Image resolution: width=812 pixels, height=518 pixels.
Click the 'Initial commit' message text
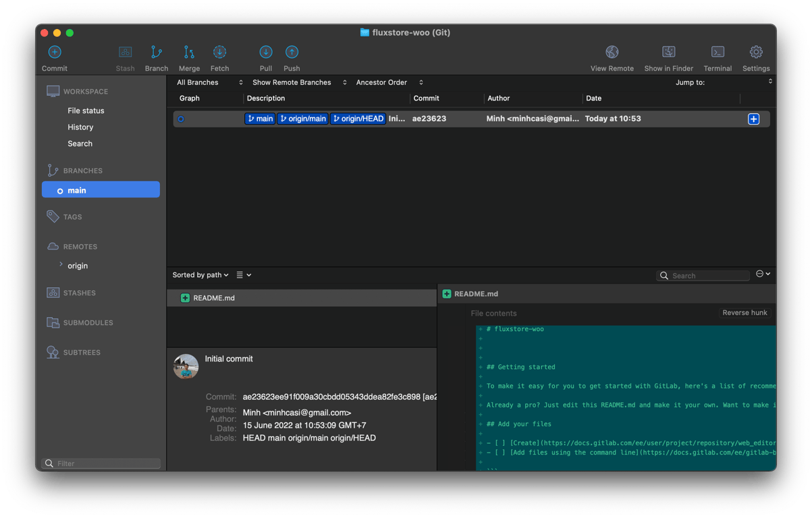pyautogui.click(x=229, y=359)
